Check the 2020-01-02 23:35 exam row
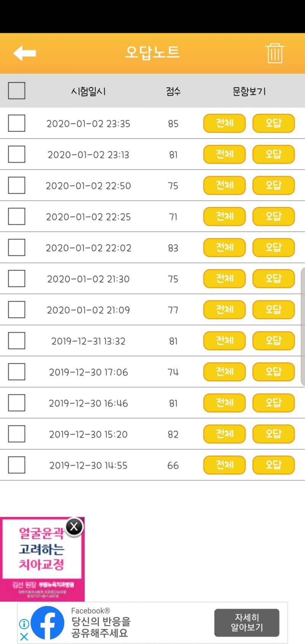305x644 pixels. tap(16, 123)
